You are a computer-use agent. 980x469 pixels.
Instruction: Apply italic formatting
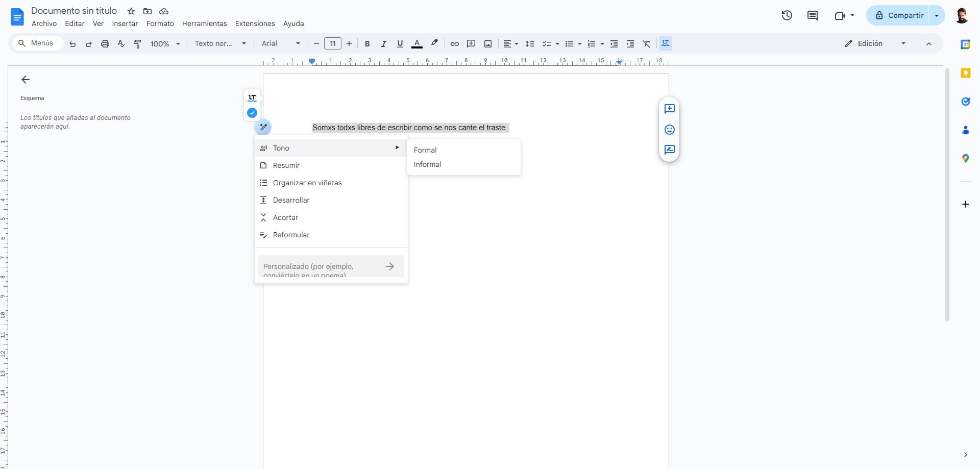[383, 44]
